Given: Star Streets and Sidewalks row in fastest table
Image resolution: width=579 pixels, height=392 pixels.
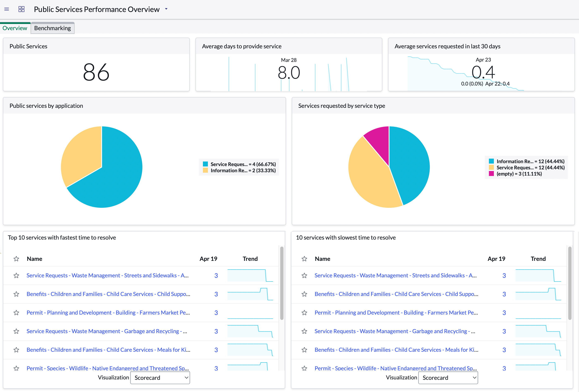Looking at the screenshot, I should (x=17, y=276).
